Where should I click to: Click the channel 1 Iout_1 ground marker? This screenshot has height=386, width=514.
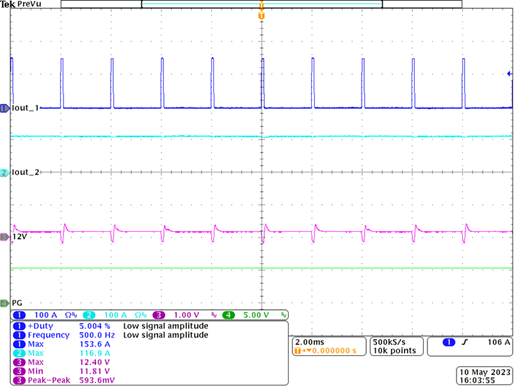pyautogui.click(x=5, y=108)
